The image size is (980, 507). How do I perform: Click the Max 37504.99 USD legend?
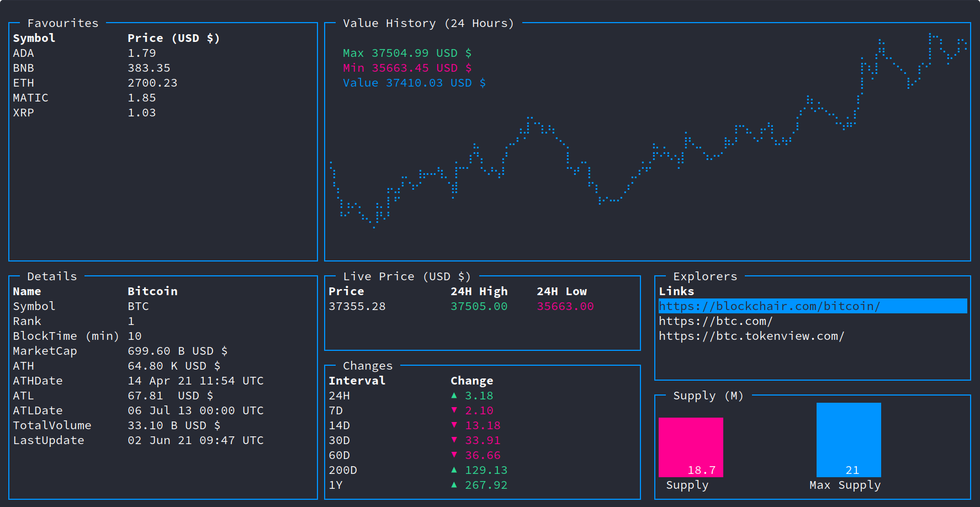coord(407,53)
